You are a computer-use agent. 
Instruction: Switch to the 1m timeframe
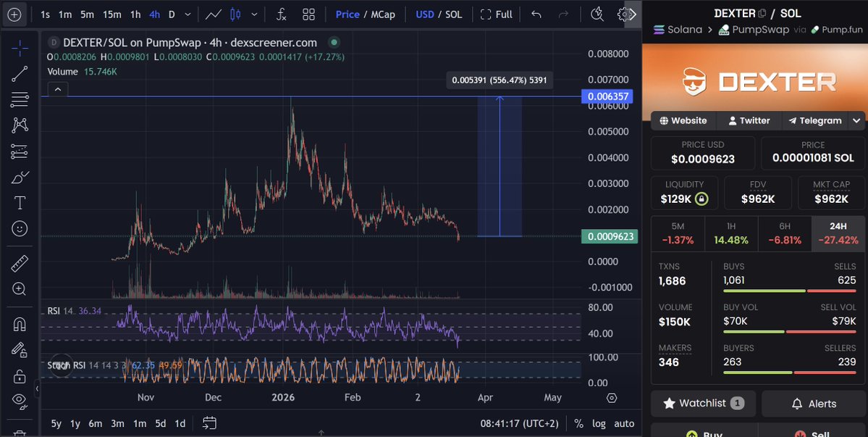(x=65, y=14)
